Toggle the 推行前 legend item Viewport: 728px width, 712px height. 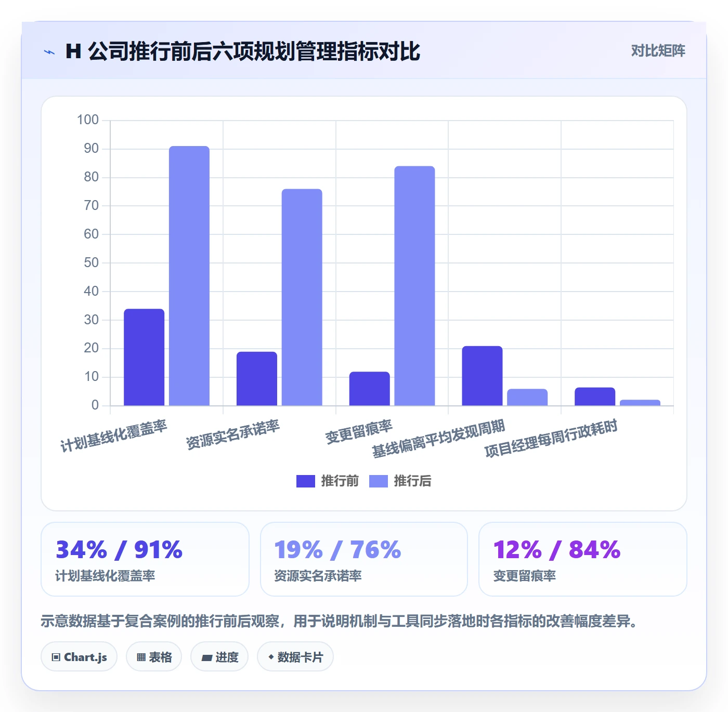pyautogui.click(x=328, y=481)
